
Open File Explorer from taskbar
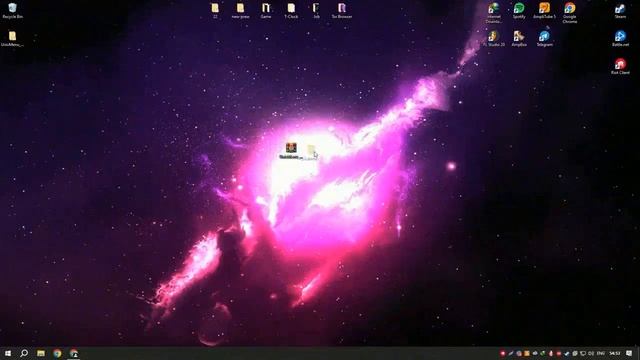click(41, 353)
